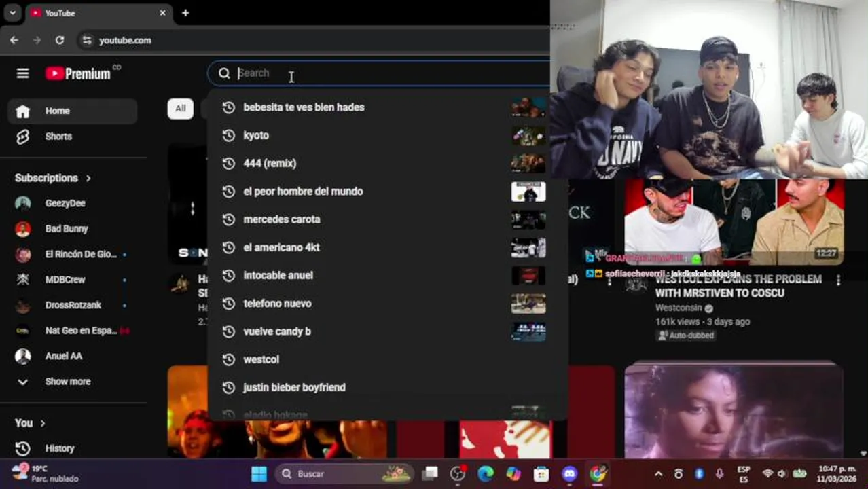Image resolution: width=868 pixels, height=489 pixels.
Task: Reload the YouTube page
Action: 60,40
